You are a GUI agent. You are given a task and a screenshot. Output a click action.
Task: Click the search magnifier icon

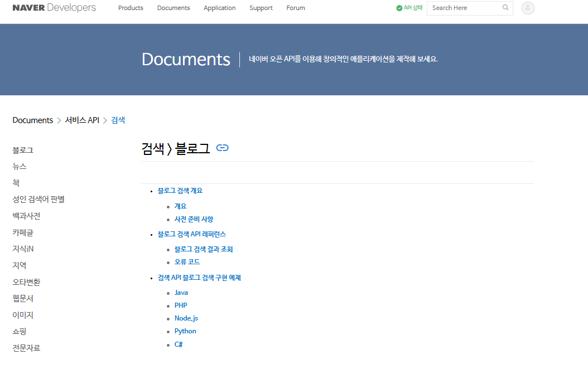click(x=505, y=7)
